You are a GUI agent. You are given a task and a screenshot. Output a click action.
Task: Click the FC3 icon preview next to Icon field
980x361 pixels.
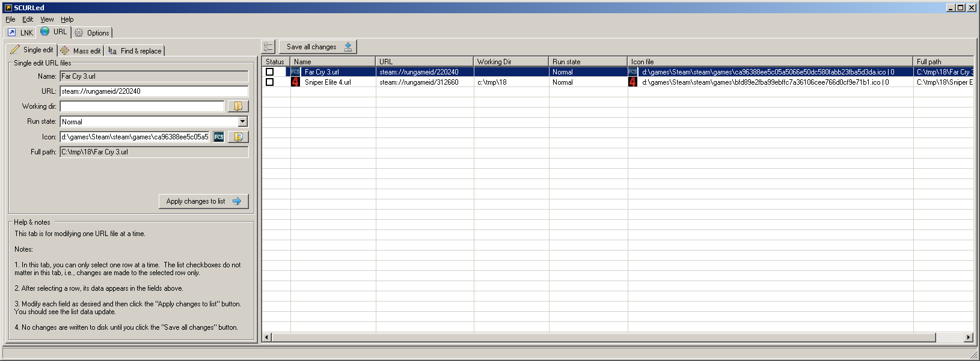tap(219, 137)
